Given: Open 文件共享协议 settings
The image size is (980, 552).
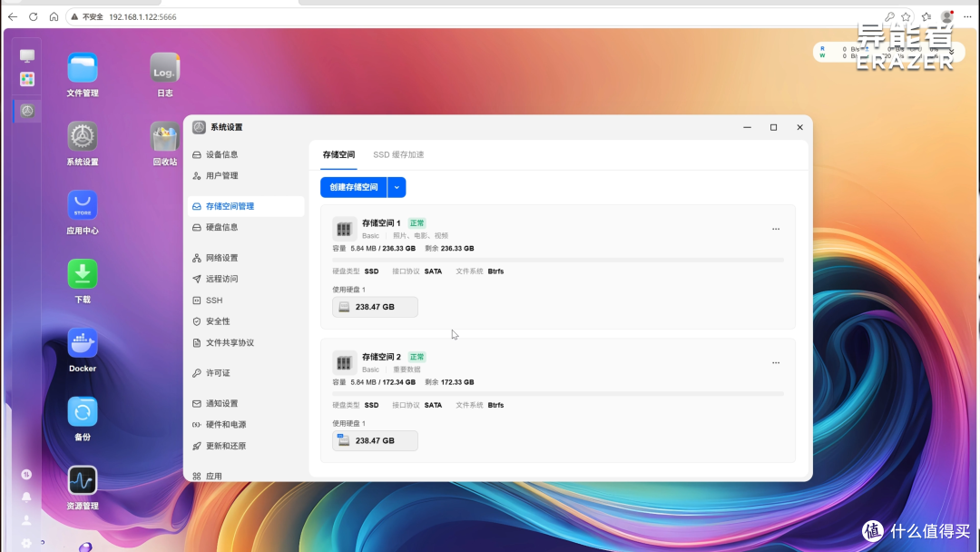Looking at the screenshot, I should 246,342.
